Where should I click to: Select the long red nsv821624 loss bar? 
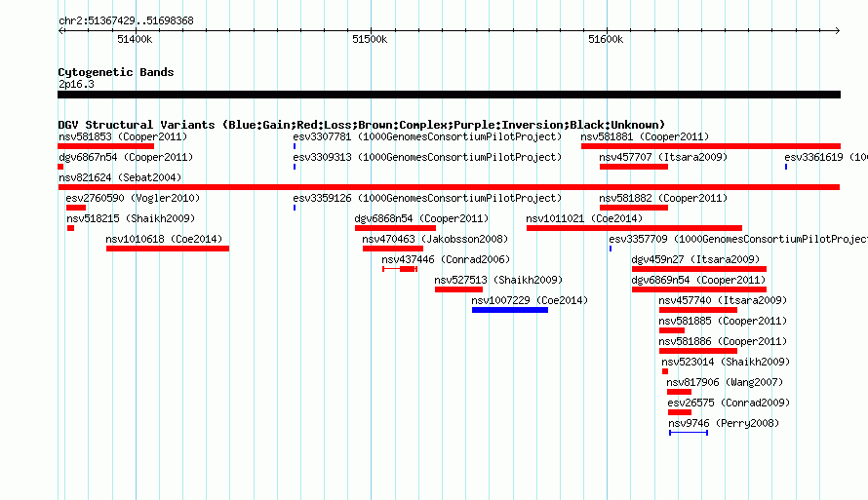point(449,187)
